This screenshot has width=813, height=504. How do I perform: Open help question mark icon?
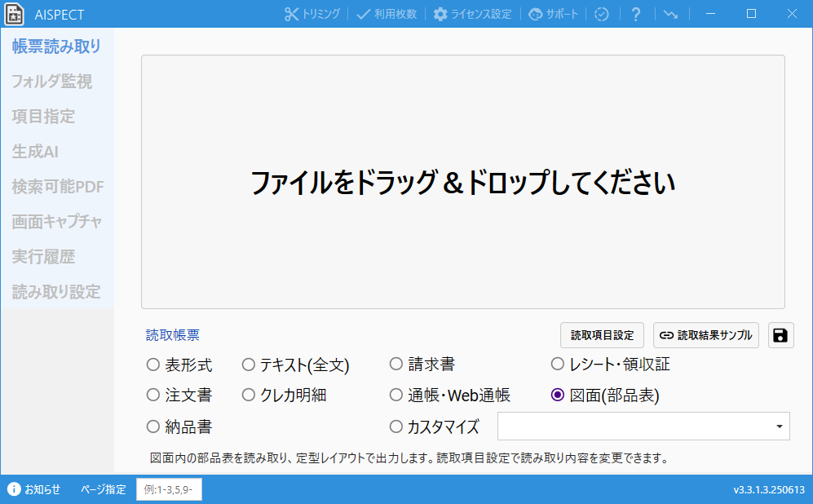636,14
